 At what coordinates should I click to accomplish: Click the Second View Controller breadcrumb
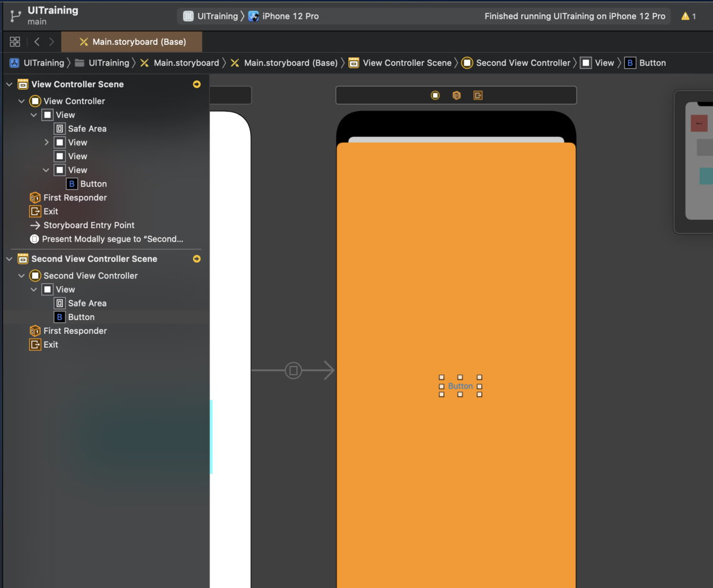pos(516,62)
